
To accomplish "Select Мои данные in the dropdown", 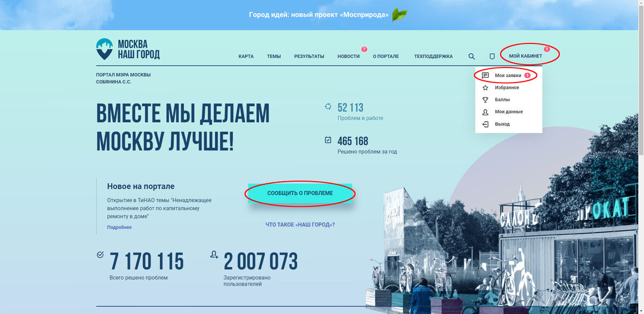I will pyautogui.click(x=508, y=112).
